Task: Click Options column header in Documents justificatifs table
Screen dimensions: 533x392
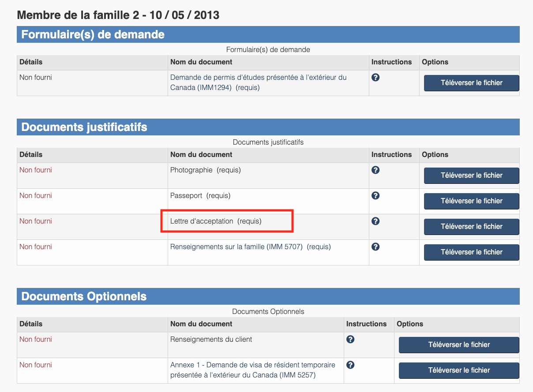Action: pos(435,155)
